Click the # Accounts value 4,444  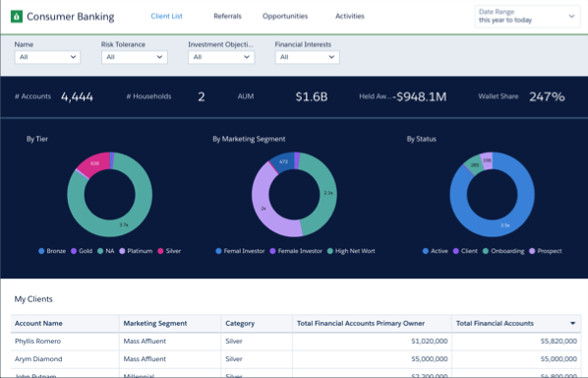(77, 96)
